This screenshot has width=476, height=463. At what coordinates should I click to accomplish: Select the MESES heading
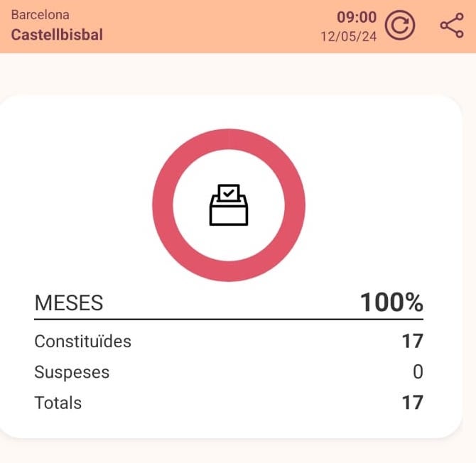(x=69, y=303)
